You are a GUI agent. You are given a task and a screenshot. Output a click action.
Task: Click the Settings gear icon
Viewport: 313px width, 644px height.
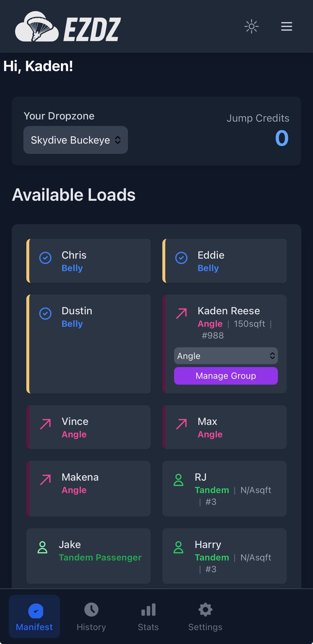tap(205, 610)
